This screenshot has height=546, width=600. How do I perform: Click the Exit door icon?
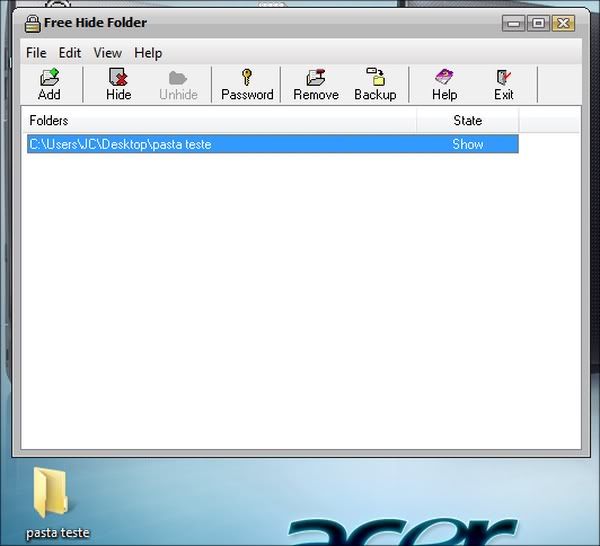[504, 84]
